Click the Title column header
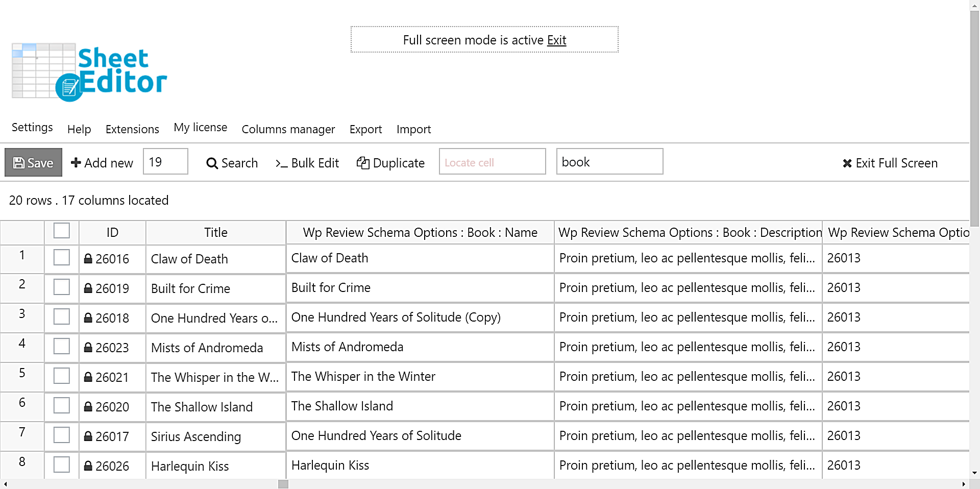This screenshot has height=489, width=980. [x=216, y=232]
